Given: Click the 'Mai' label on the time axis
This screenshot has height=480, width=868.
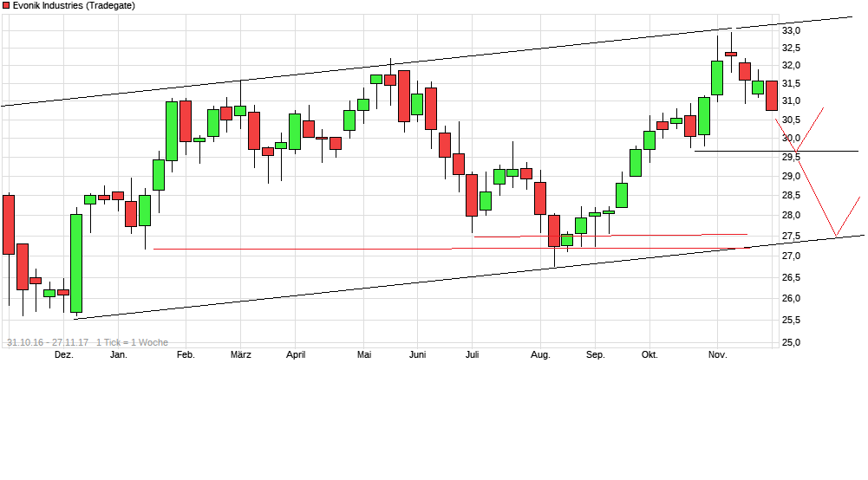Looking at the screenshot, I should 364,354.
